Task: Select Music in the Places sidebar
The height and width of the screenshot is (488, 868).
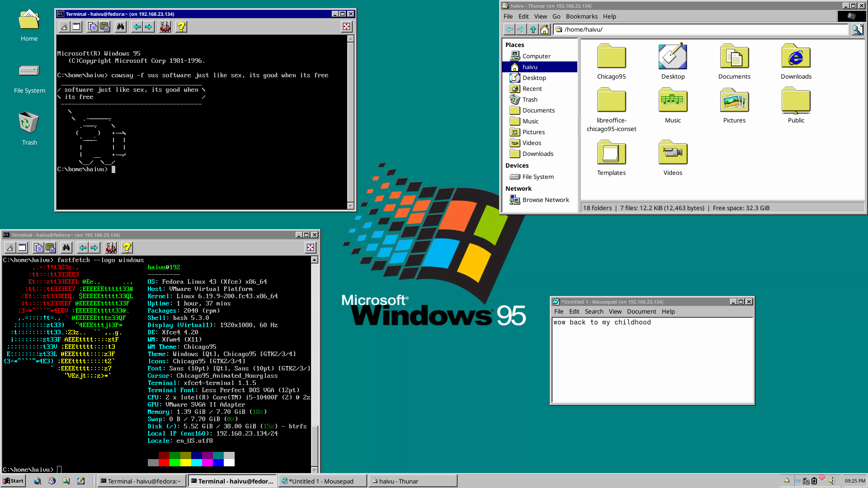Action: point(529,121)
